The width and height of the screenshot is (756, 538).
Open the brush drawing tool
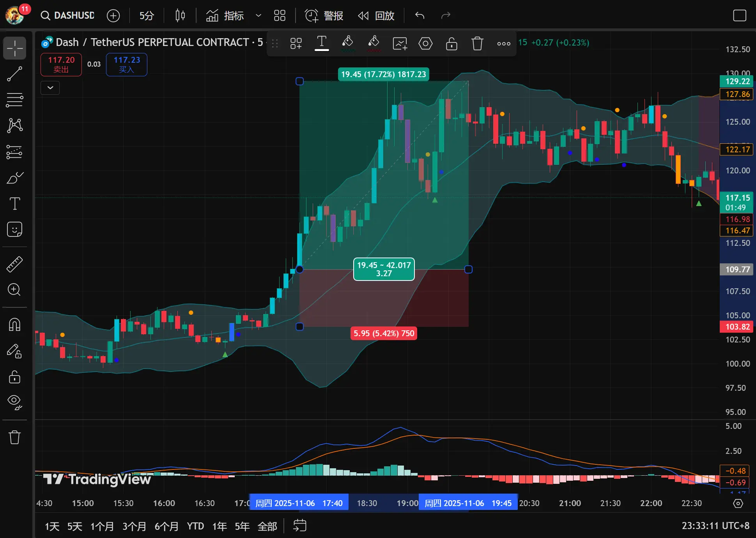click(x=14, y=178)
